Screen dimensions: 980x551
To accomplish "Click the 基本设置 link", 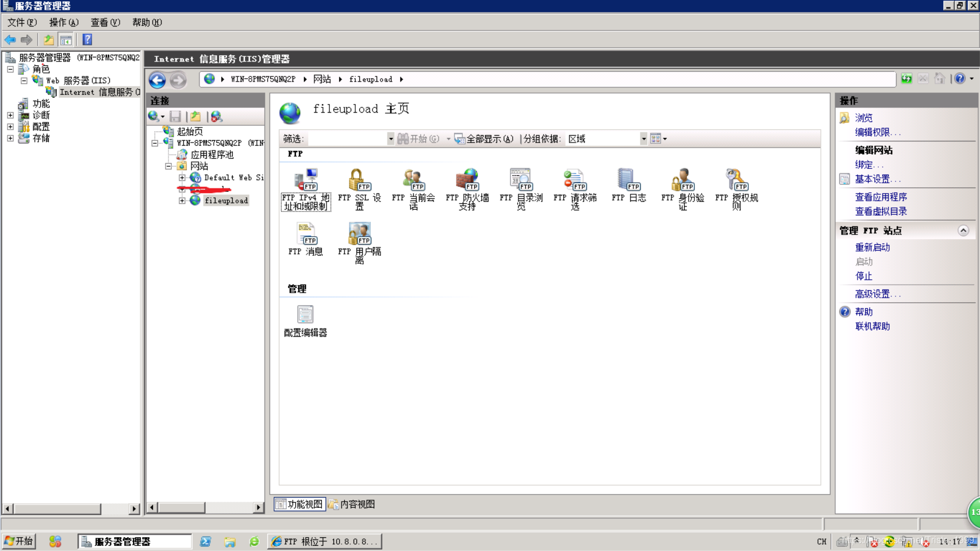I will click(878, 179).
